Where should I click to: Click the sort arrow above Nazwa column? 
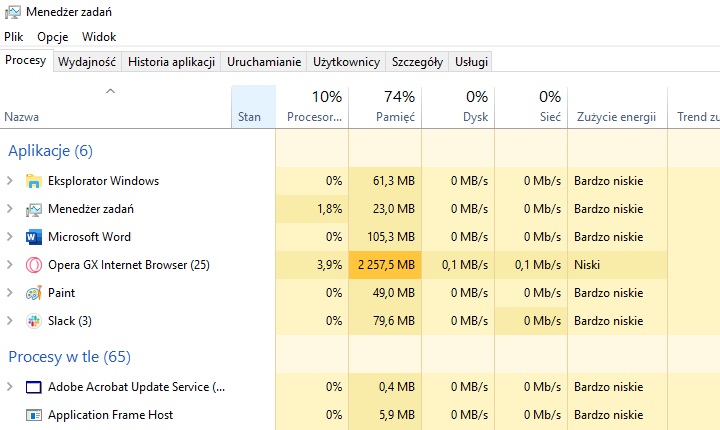[110, 91]
